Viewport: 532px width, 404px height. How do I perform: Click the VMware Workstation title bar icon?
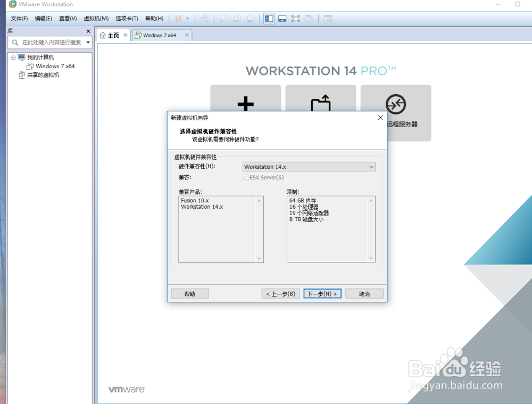click(13, 4)
